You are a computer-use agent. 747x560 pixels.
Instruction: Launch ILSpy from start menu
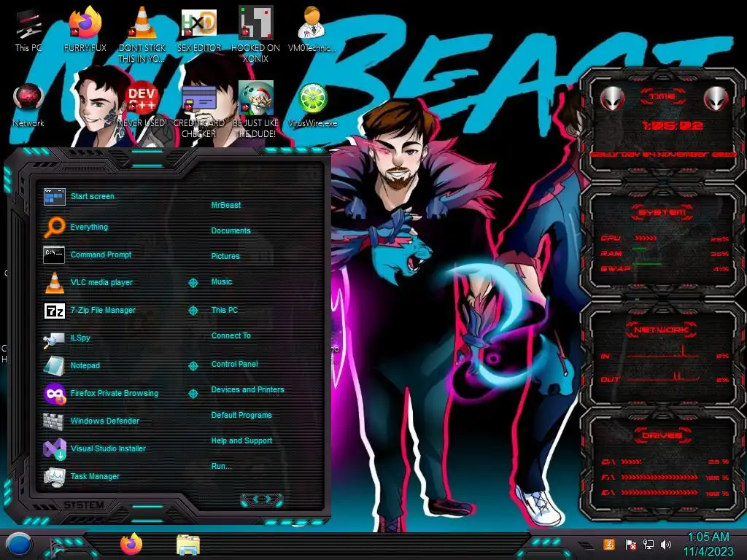point(66,338)
